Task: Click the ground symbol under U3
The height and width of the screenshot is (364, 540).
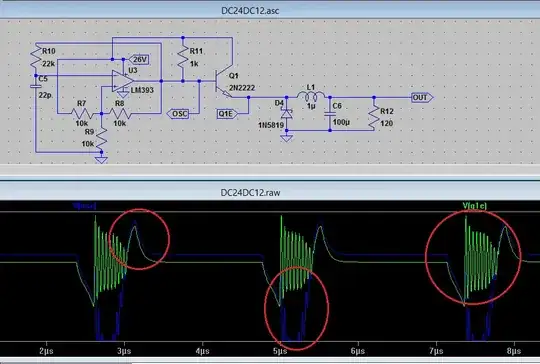Action: tap(123, 95)
